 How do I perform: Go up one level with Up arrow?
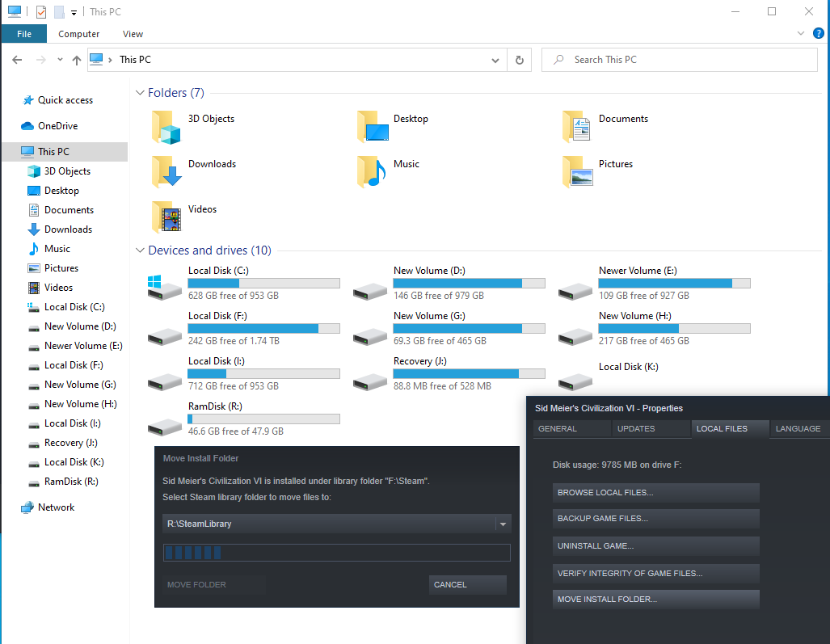77,60
